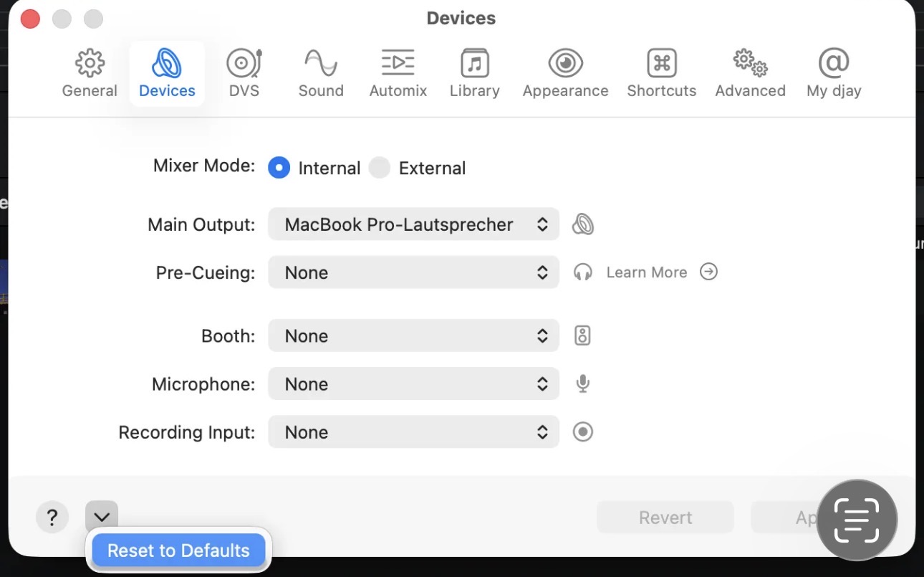Viewport: 924px width, 577px height.
Task: Open the Library music preferences icon
Action: [x=474, y=65]
